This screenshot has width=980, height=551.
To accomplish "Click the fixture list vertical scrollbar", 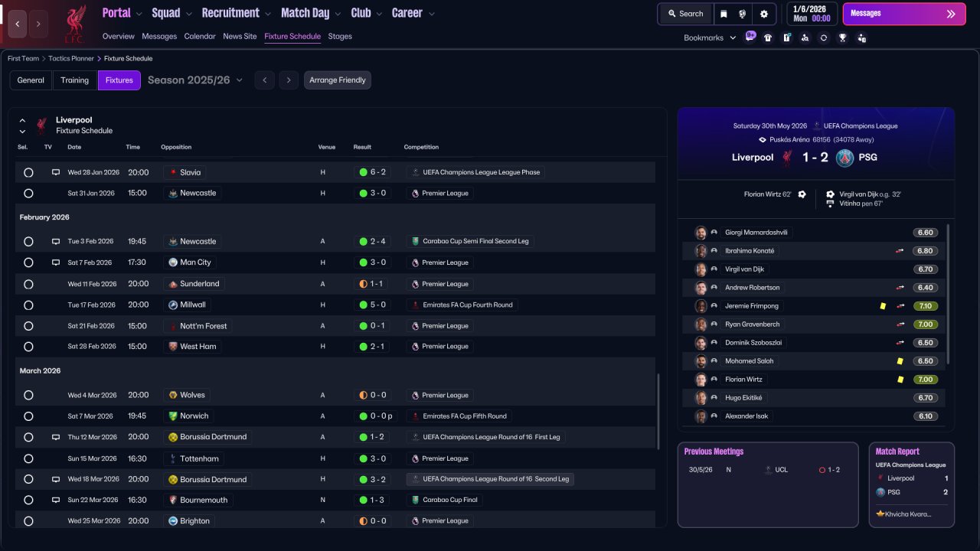I will tap(658, 411).
